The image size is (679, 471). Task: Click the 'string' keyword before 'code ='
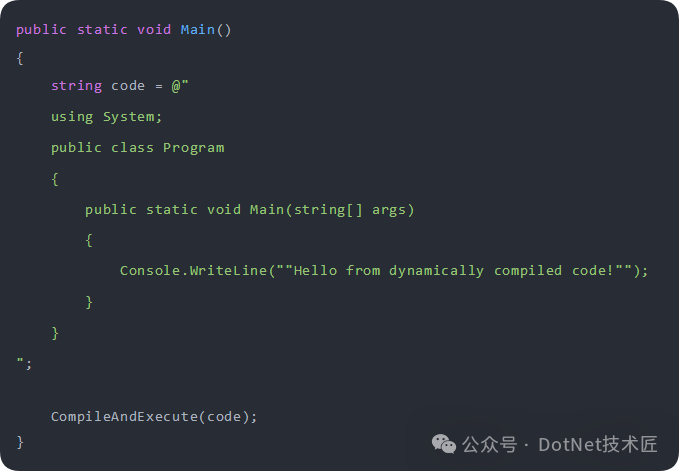tap(77, 86)
